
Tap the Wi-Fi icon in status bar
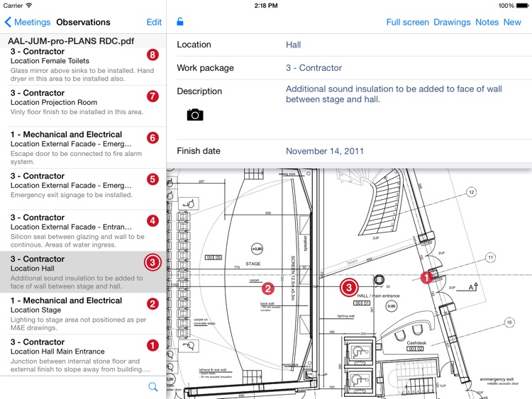(x=29, y=5)
